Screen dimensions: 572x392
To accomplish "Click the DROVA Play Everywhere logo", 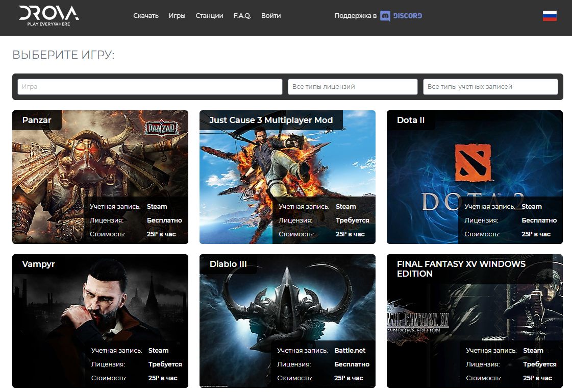I will 49,16.
